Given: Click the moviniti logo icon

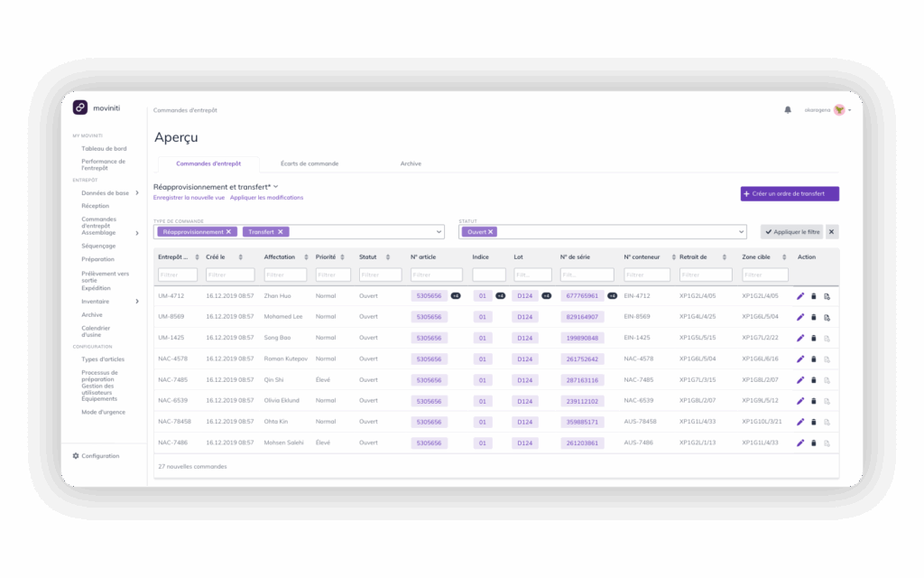Looking at the screenshot, I should coord(80,107).
